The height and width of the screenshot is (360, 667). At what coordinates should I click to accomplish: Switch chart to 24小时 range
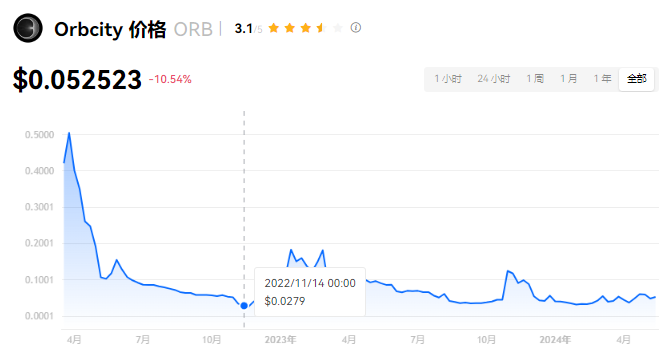click(493, 79)
